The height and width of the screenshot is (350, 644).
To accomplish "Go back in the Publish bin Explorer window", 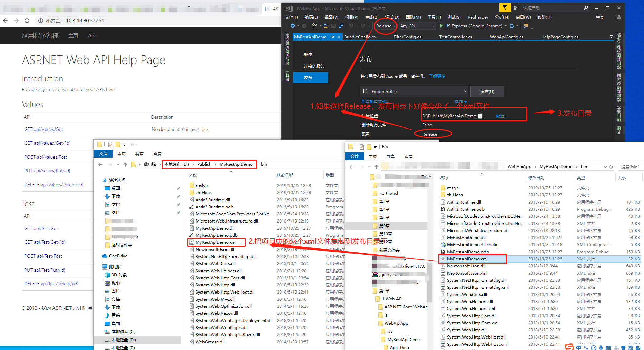I will (x=100, y=164).
